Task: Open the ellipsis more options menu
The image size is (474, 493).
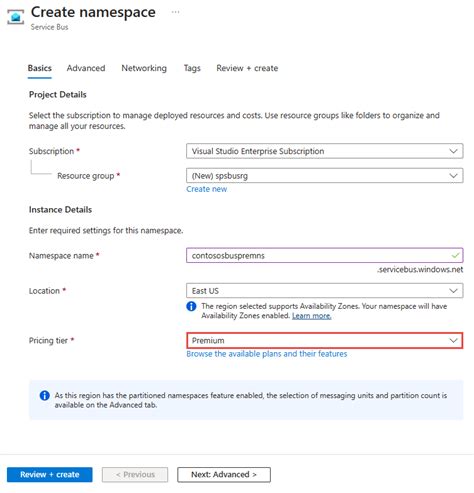Action: click(175, 12)
